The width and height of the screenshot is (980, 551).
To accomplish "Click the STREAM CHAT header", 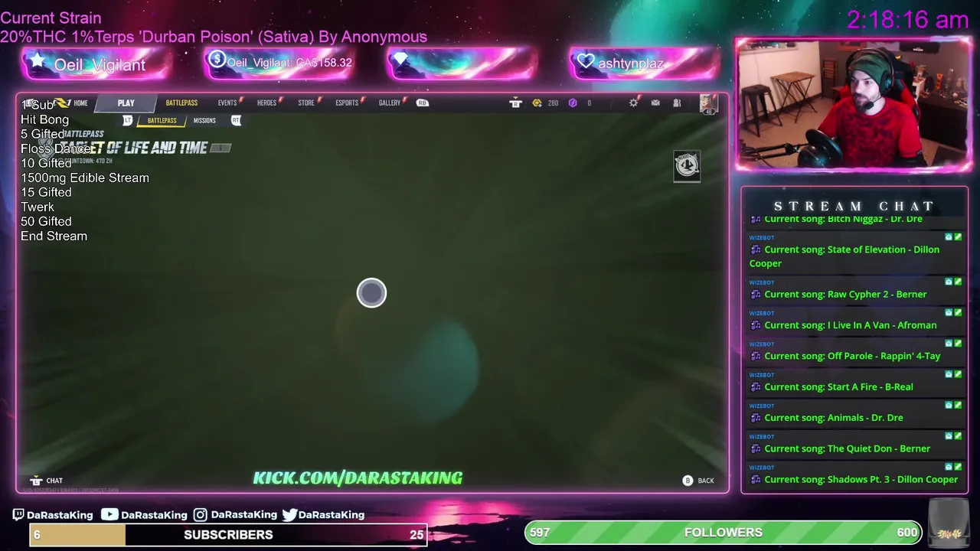I will tap(854, 206).
